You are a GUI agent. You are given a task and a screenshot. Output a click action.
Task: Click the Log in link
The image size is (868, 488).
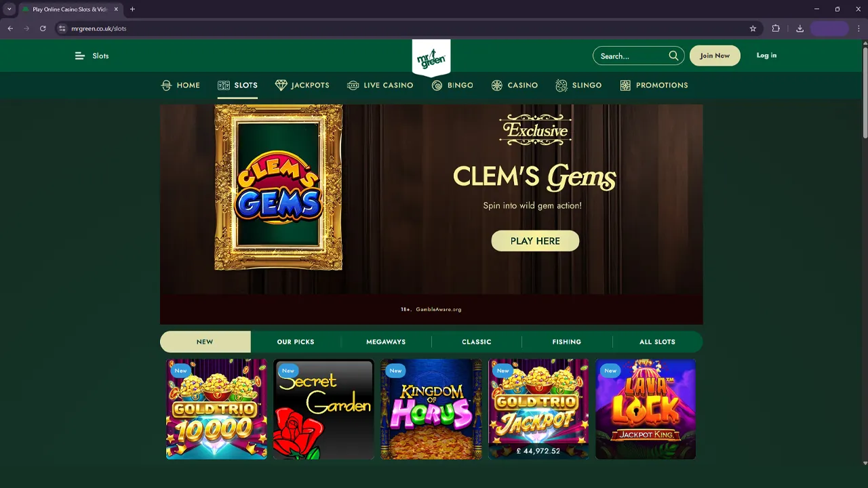click(766, 56)
